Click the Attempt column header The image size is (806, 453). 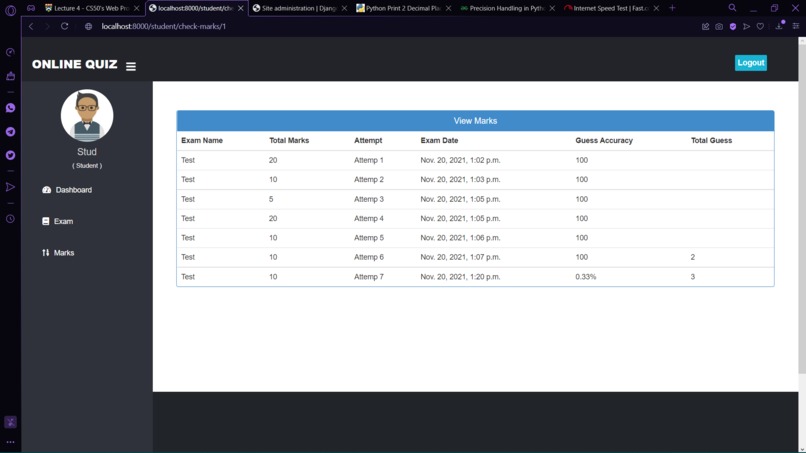tap(368, 140)
